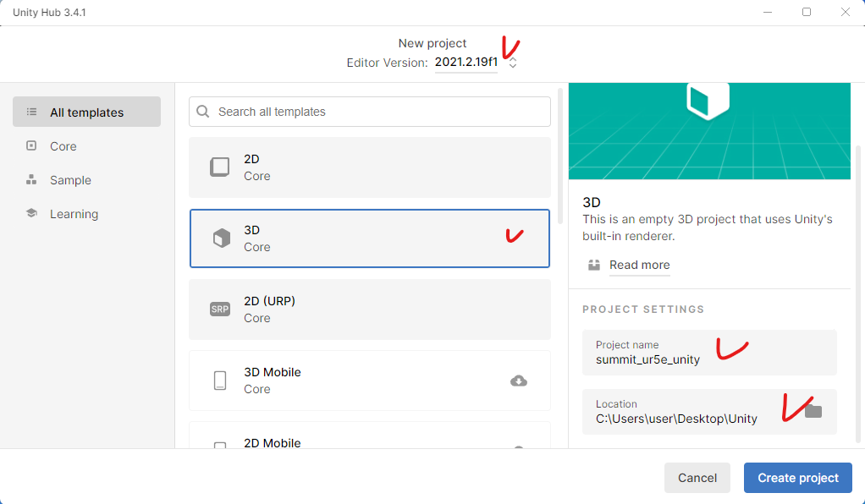Browse for location with folder icon
The height and width of the screenshot is (504, 865).
[x=813, y=411]
